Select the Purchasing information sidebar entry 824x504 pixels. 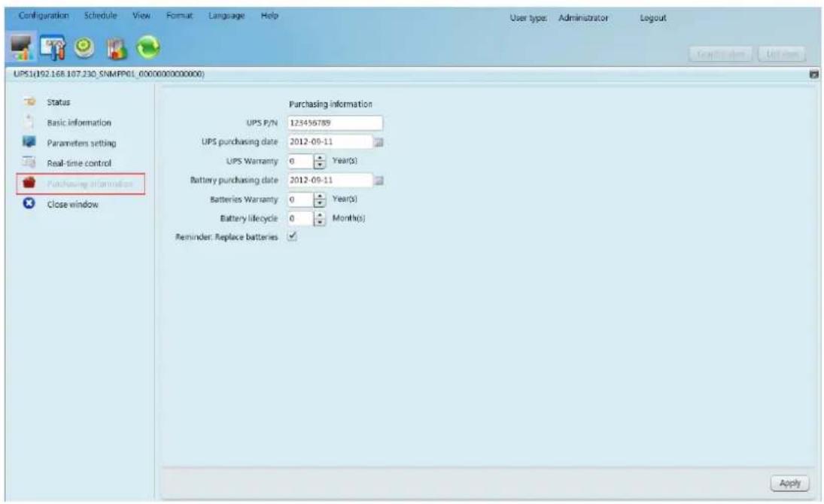[x=81, y=184]
